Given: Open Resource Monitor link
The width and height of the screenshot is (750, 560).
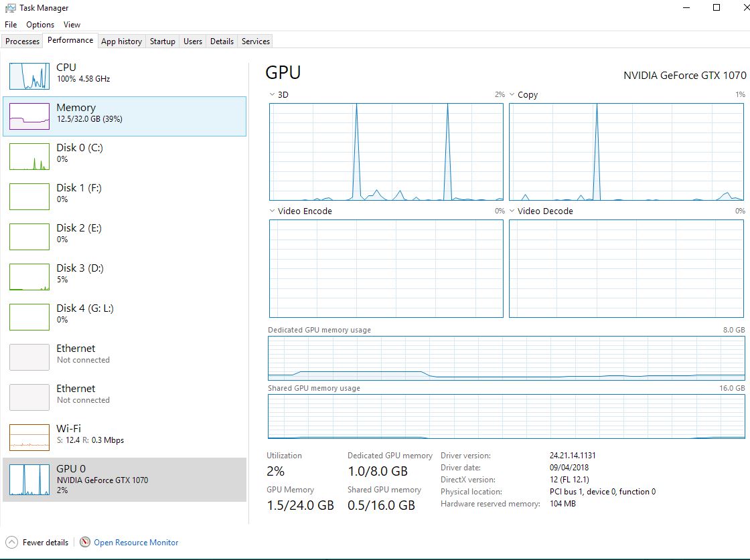Looking at the screenshot, I should (x=137, y=542).
